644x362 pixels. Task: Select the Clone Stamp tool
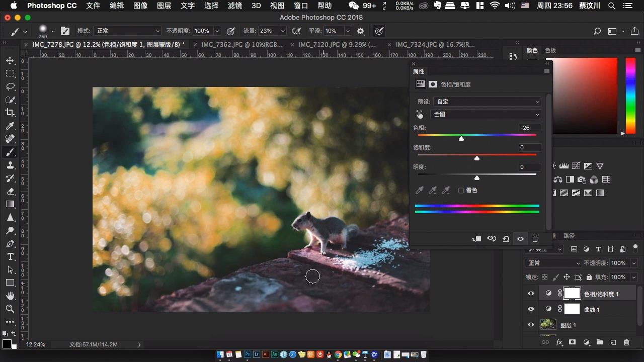[x=10, y=165]
